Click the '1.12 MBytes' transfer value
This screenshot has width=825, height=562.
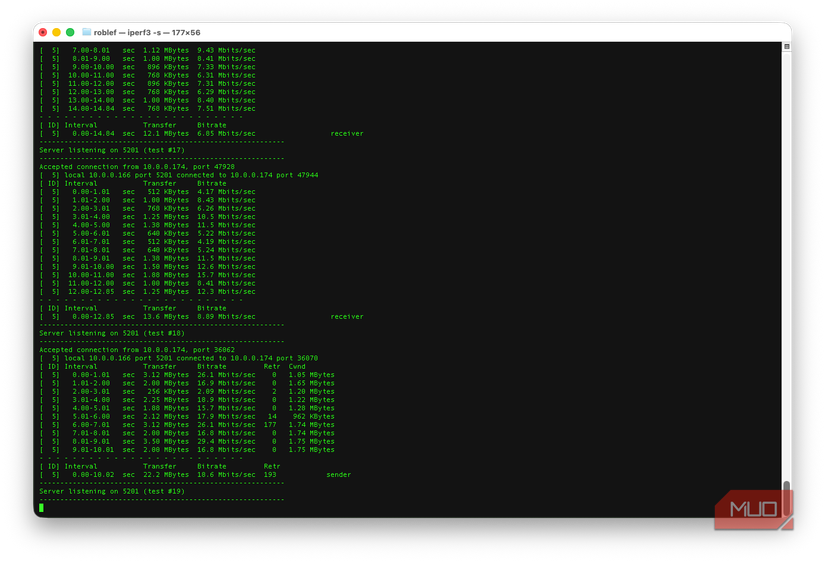pos(166,51)
